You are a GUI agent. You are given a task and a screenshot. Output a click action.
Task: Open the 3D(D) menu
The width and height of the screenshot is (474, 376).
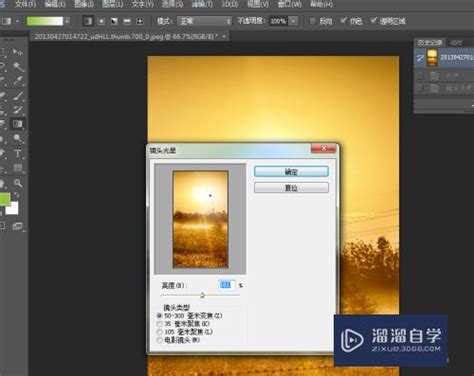pyautogui.click(x=229, y=4)
